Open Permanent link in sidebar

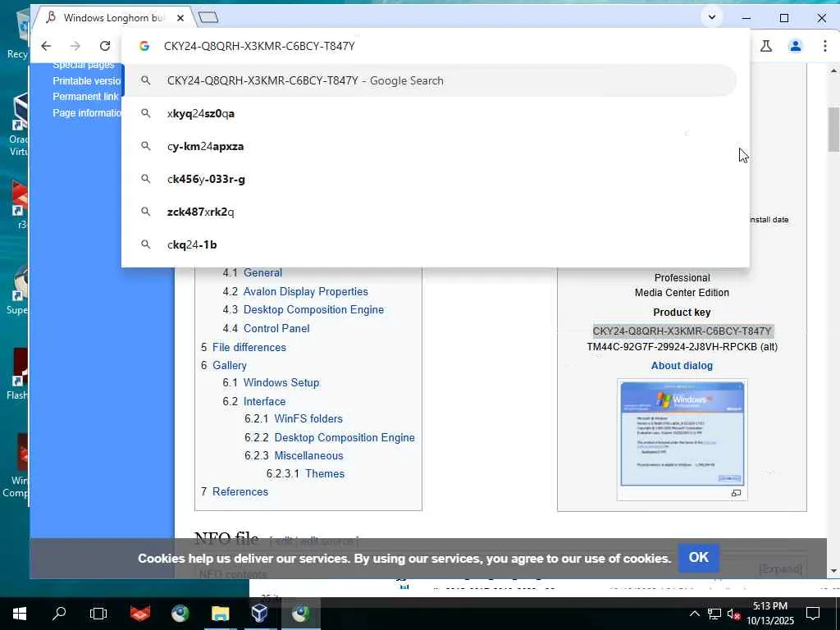coord(85,97)
